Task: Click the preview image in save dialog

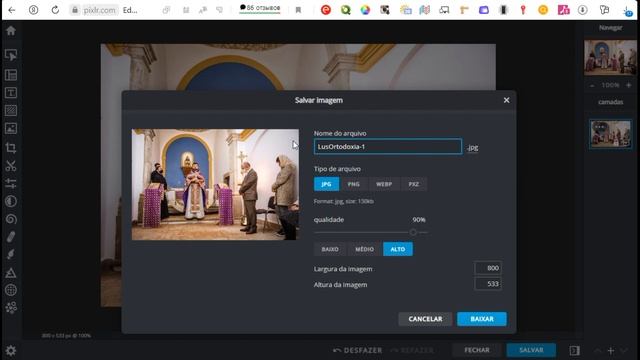Action: pos(215,184)
